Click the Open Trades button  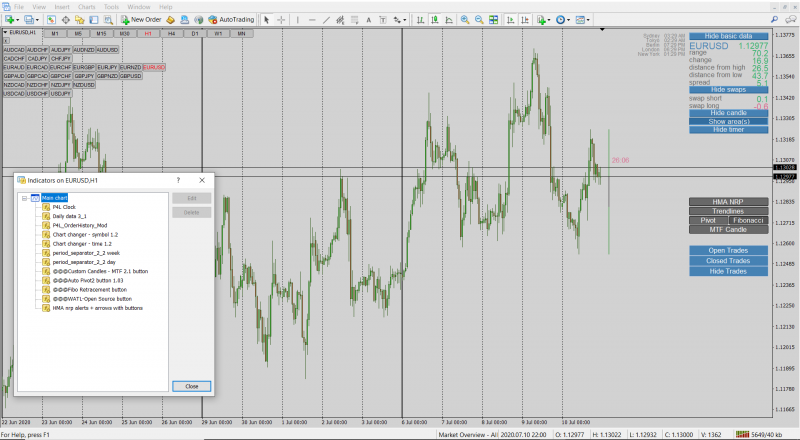coord(728,251)
